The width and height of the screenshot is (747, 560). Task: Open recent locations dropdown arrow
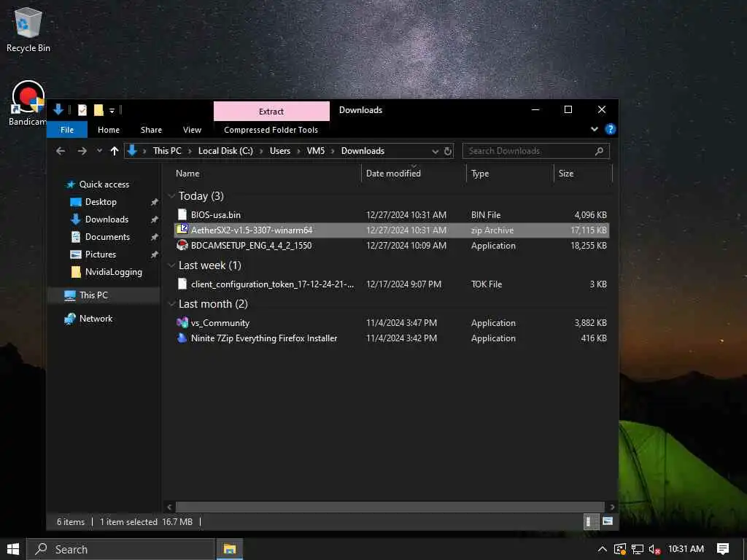tap(99, 151)
